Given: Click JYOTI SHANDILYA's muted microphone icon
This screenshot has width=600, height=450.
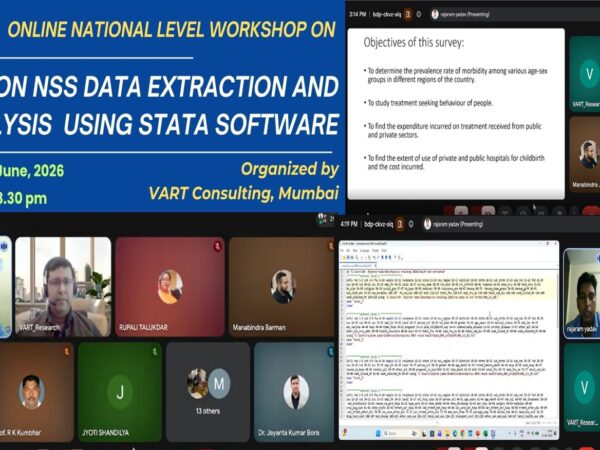Looking at the screenshot, I should (x=155, y=351).
